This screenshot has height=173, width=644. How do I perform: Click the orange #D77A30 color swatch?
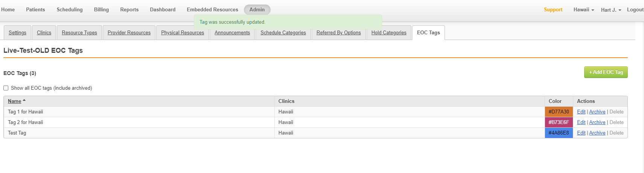559,112
